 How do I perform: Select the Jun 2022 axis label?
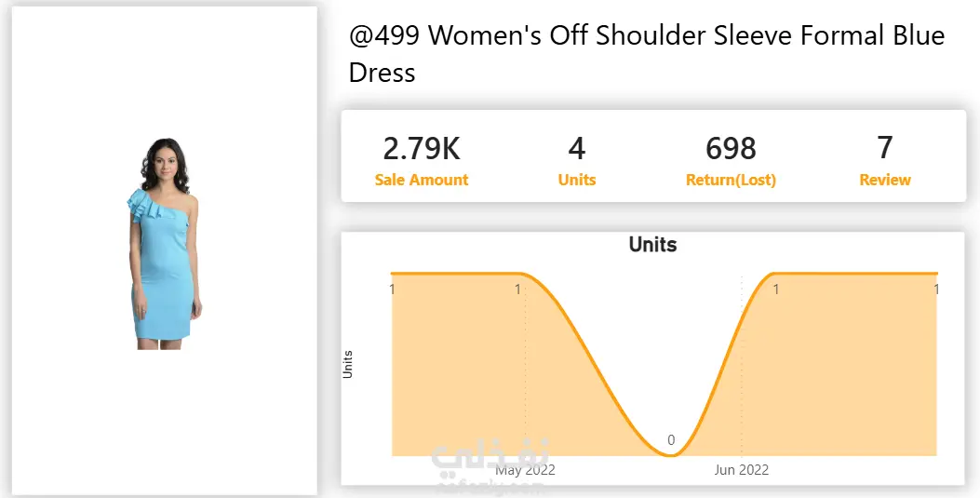click(x=741, y=470)
